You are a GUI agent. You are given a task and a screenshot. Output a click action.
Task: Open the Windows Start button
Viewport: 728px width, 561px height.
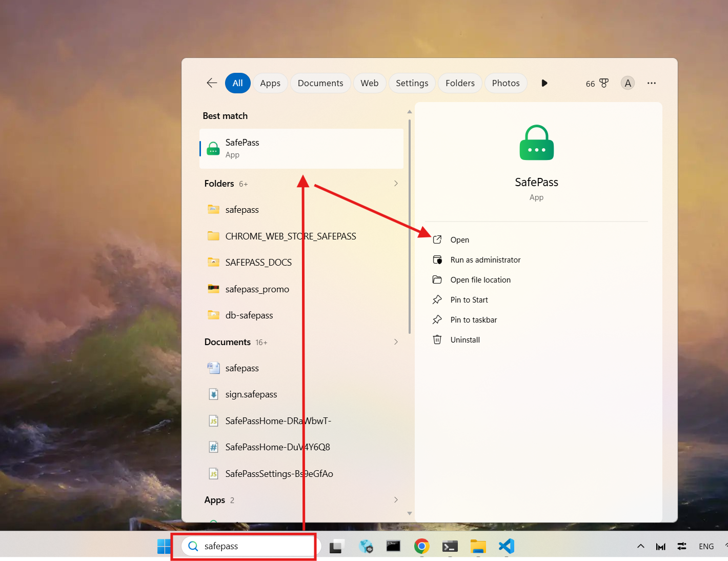[x=164, y=546]
